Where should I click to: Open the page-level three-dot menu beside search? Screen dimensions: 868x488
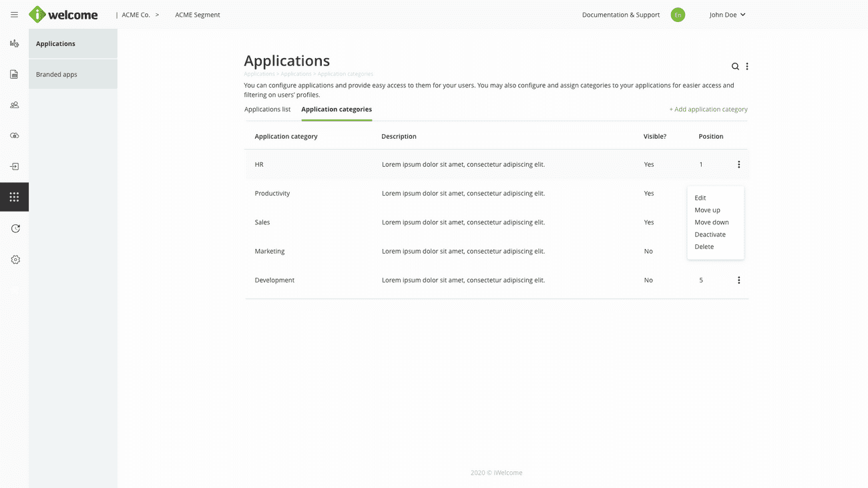pyautogui.click(x=747, y=67)
